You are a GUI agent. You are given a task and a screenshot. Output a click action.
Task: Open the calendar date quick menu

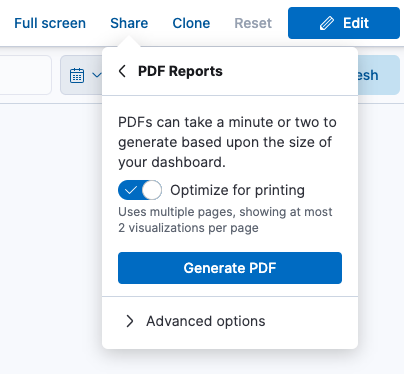82,75
